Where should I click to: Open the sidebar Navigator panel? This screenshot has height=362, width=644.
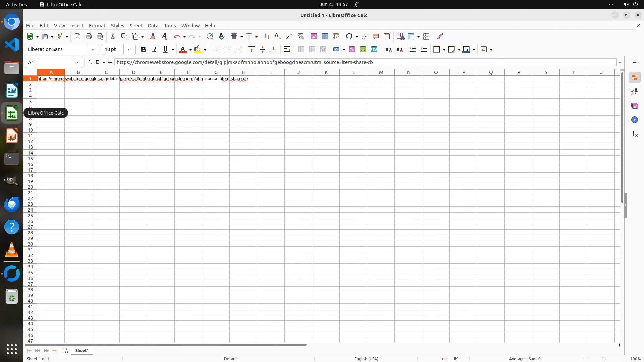pos(634,120)
